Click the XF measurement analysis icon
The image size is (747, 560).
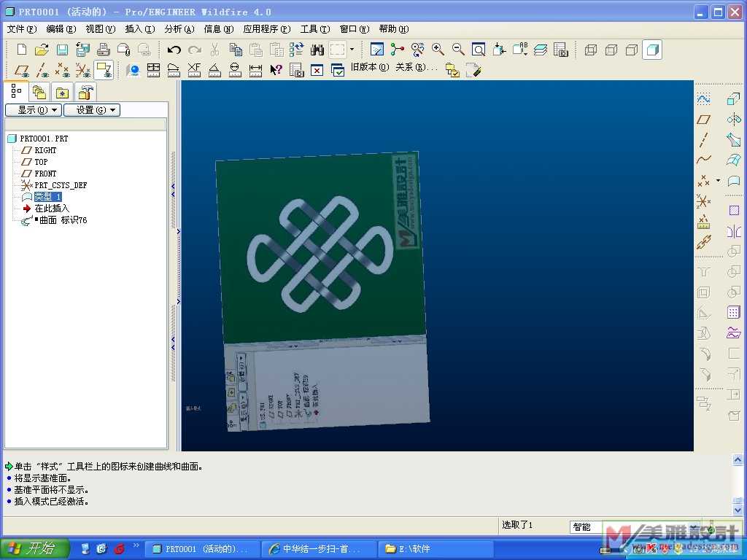click(194, 70)
